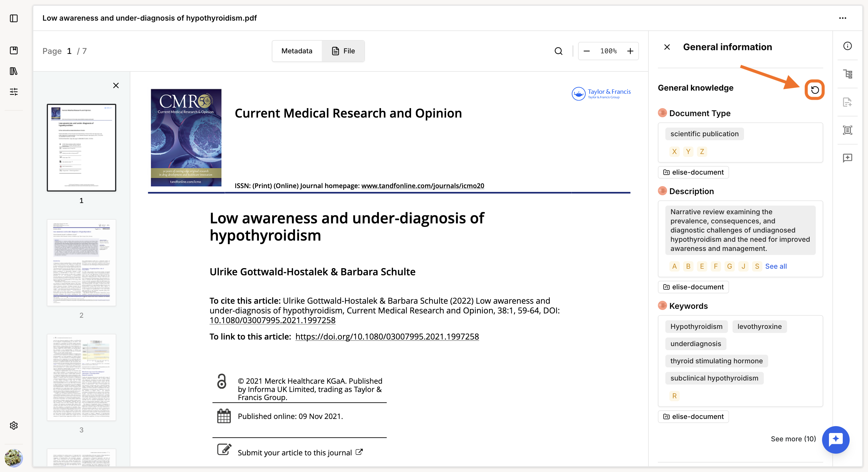Click the framed text extract icon
868x472 pixels.
(847, 130)
